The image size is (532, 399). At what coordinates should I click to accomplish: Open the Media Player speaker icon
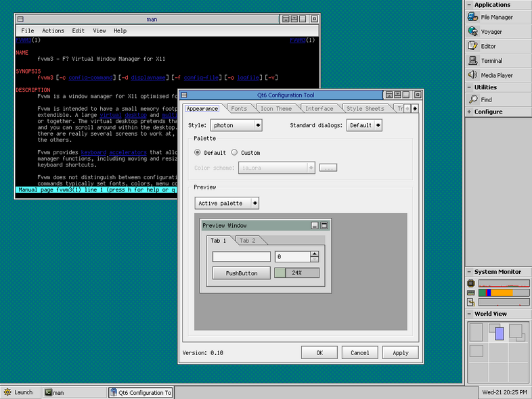[472, 74]
